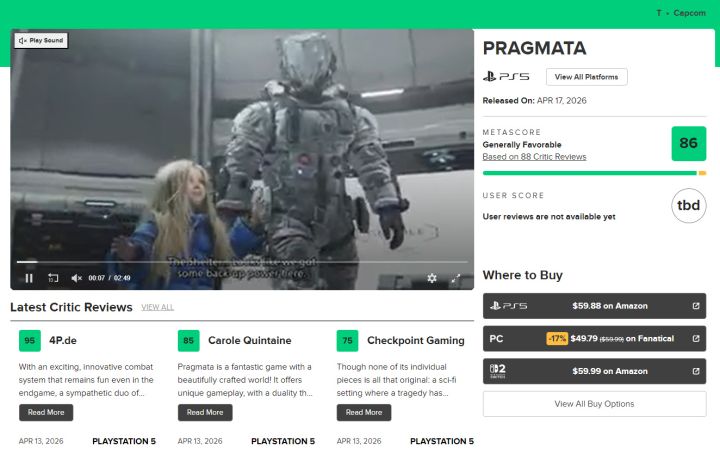Viewport: 720px width, 460px height.
Task: Click the tbd user score circle
Action: point(688,205)
